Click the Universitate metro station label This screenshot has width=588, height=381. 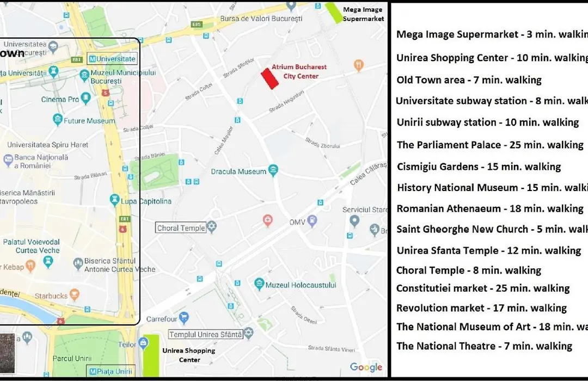(112, 58)
